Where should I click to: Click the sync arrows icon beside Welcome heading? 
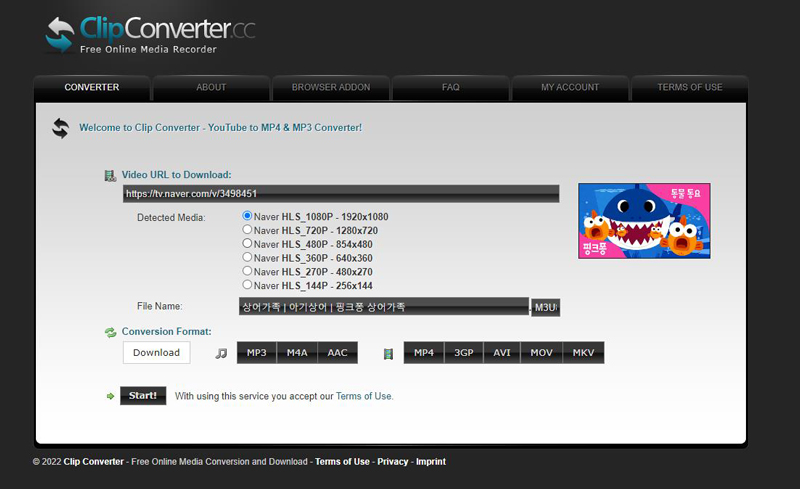[61, 128]
